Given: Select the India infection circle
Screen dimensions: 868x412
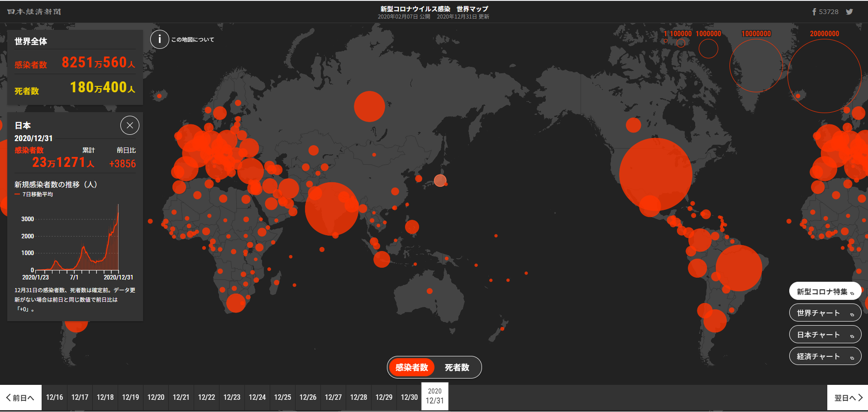Looking at the screenshot, I should click(x=332, y=208).
